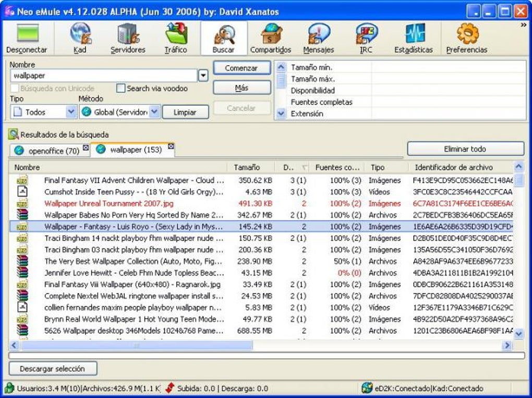
Task: Open the Tráfico transfers view
Action: point(176,38)
